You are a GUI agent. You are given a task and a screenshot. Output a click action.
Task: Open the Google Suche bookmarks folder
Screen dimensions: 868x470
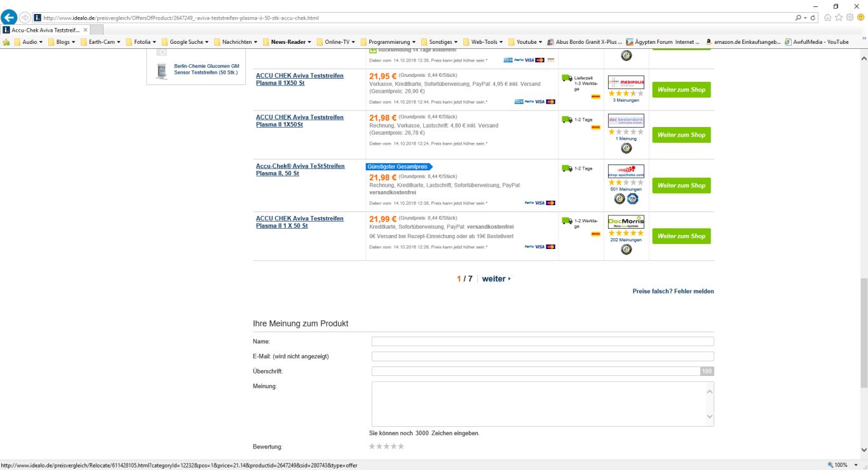tap(185, 42)
